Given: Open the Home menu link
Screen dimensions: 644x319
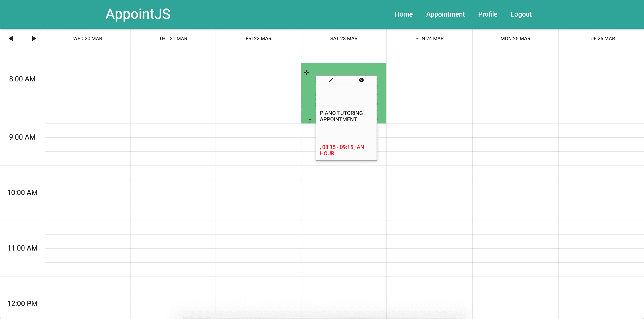Looking at the screenshot, I should [403, 14].
